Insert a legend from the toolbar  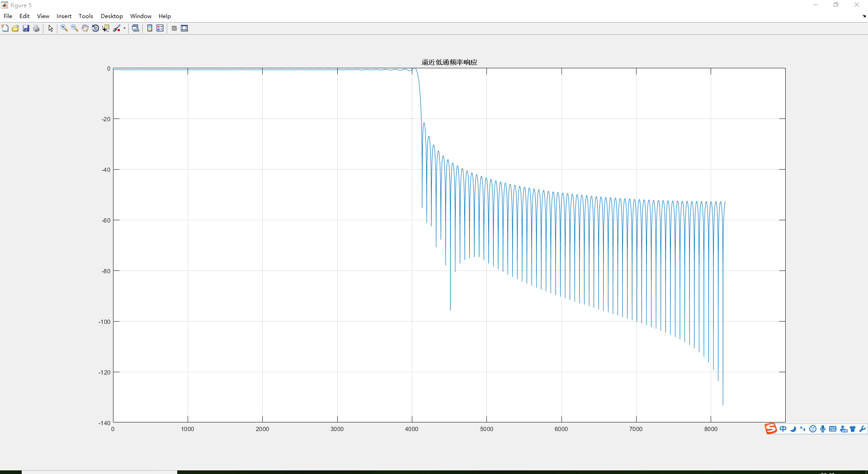click(160, 28)
